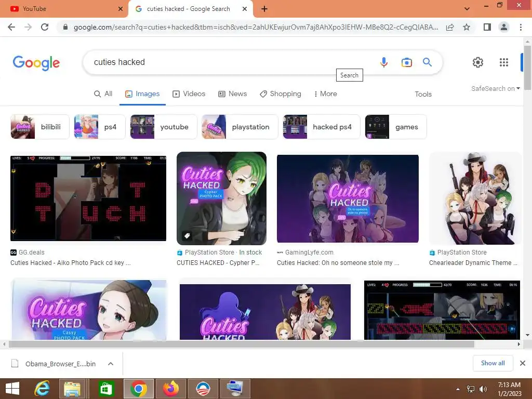Image resolution: width=532 pixels, height=399 pixels.
Task: Go back to previous page
Action: tap(11, 27)
